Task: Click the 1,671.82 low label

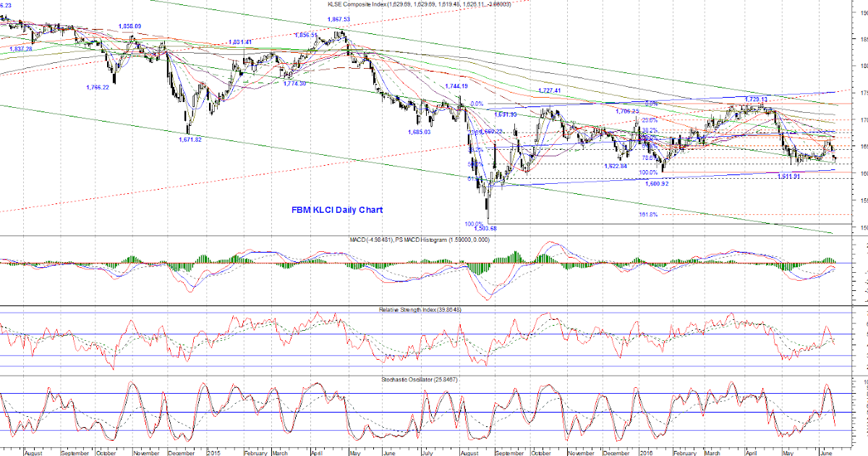Action: [x=191, y=139]
